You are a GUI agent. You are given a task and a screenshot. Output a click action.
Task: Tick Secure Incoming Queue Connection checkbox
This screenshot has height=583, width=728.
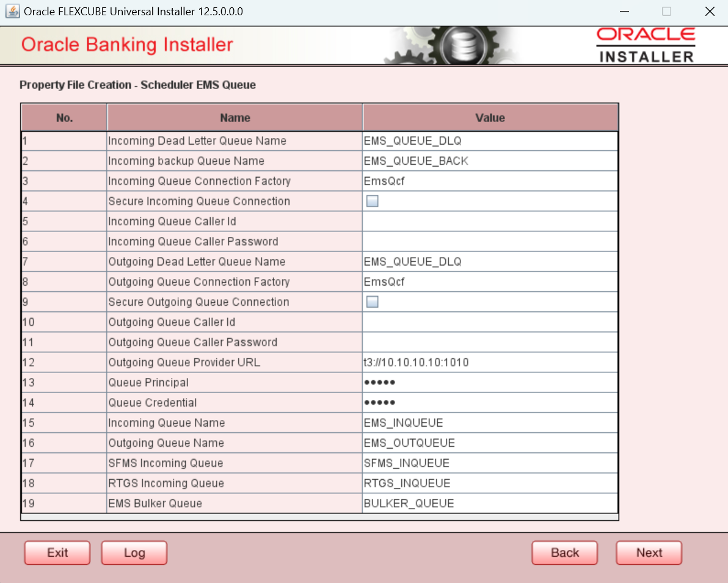click(373, 201)
